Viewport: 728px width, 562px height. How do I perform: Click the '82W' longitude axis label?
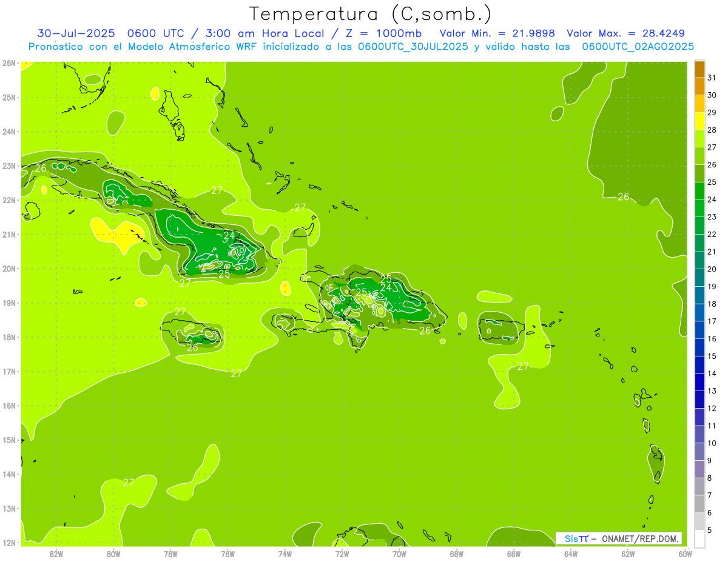tap(56, 554)
